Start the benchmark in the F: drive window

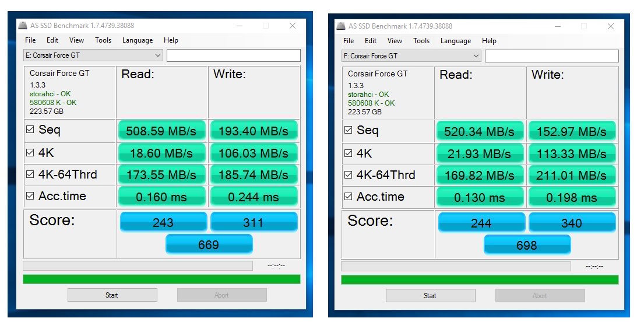point(431,295)
